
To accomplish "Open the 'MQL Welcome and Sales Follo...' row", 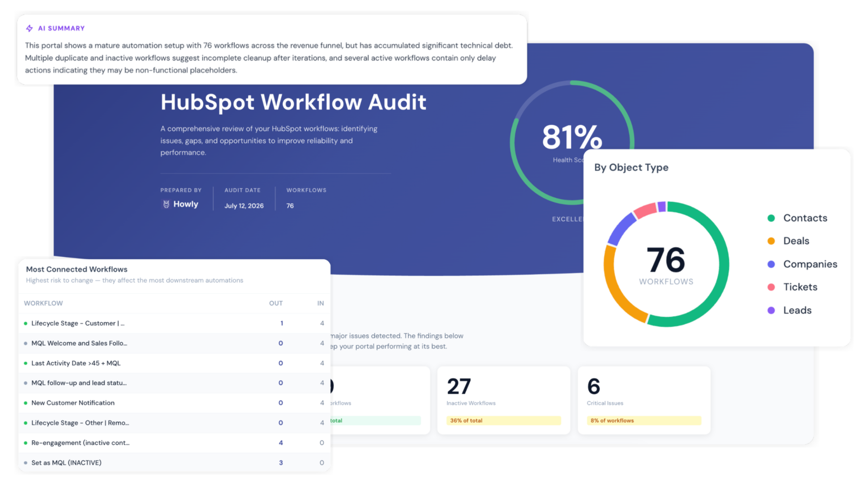I will click(x=174, y=343).
